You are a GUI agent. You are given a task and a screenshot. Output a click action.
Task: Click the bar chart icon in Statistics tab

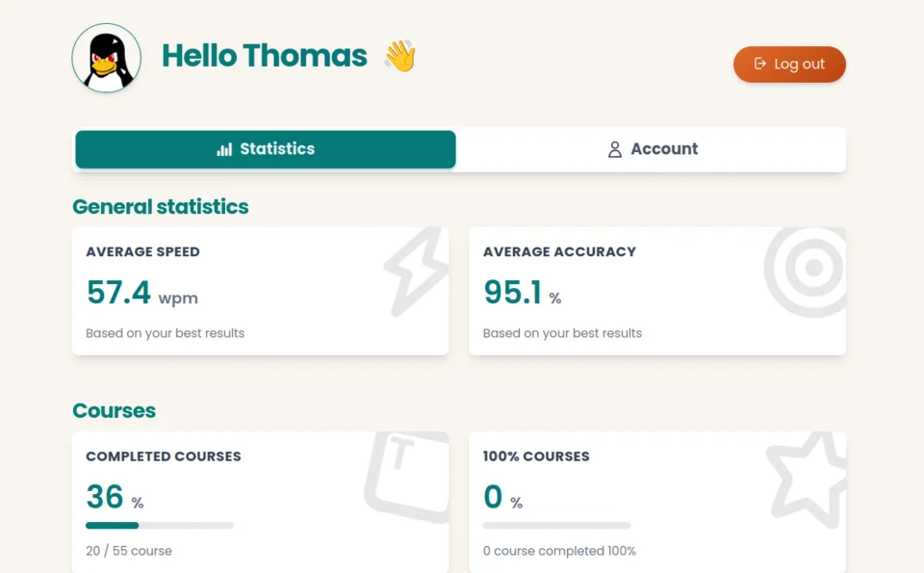coord(224,149)
